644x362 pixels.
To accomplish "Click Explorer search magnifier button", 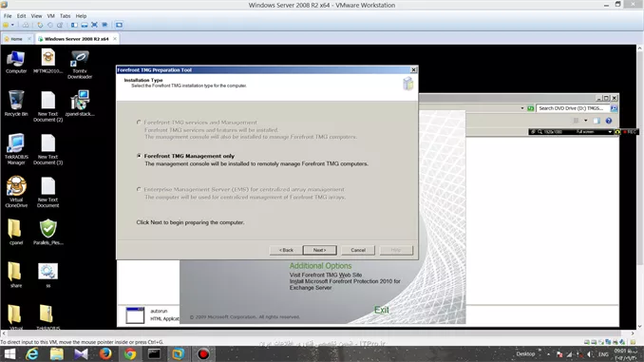I will 614,108.
